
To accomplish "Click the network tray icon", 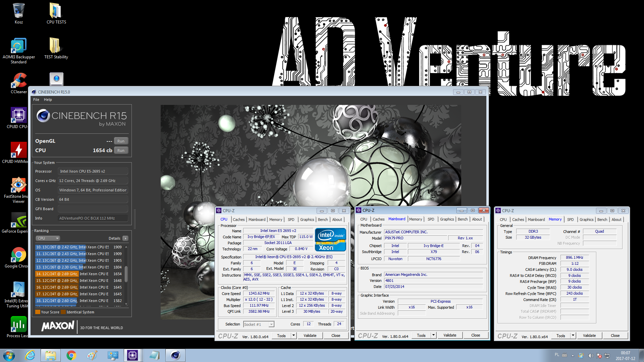I will 607,356.
